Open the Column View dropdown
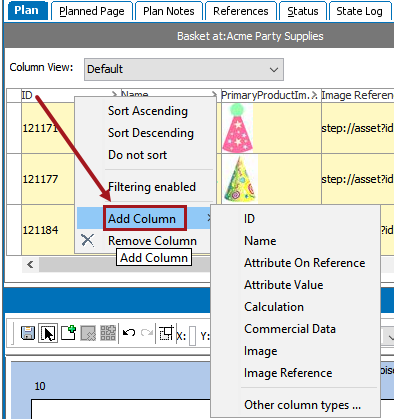 (184, 69)
